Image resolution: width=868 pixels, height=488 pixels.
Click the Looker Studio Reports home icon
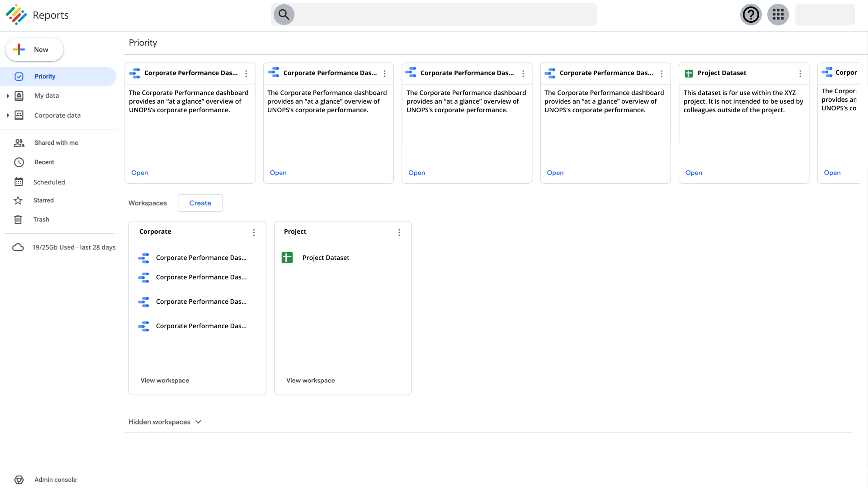16,14
